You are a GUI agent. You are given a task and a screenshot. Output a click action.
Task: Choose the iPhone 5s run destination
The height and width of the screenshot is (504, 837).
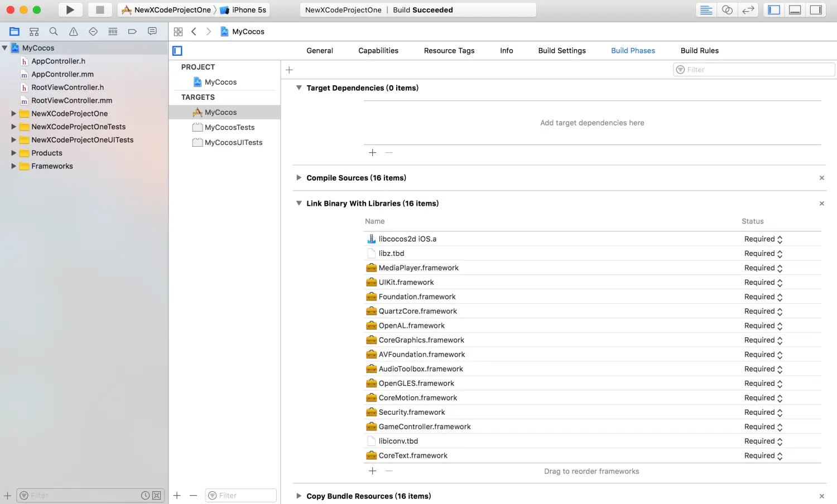[244, 10]
